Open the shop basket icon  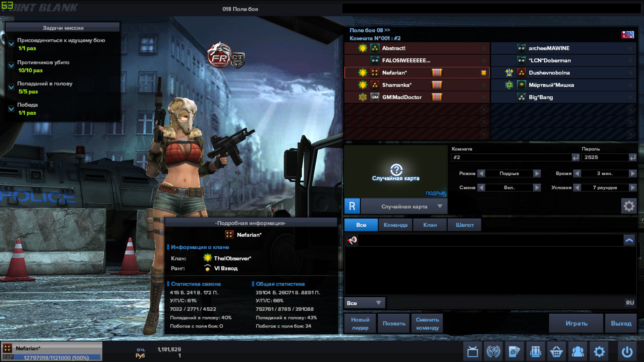coord(556,352)
